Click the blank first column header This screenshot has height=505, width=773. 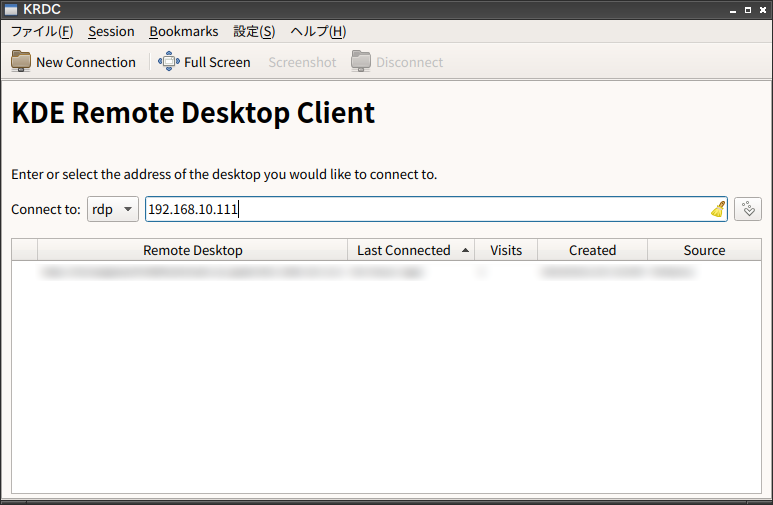tap(25, 250)
